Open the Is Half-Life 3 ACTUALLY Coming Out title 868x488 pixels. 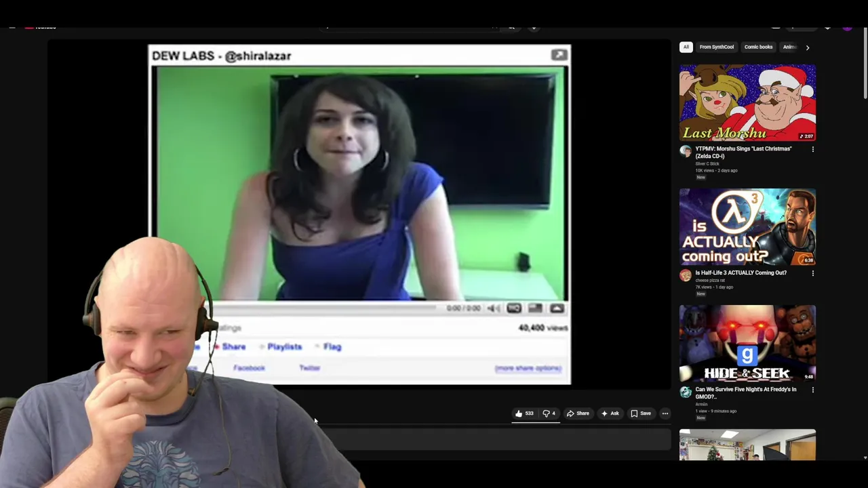741,273
